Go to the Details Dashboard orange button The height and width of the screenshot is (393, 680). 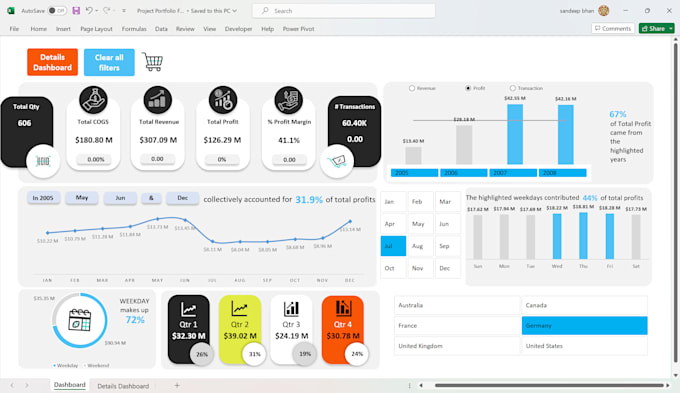[x=52, y=62]
